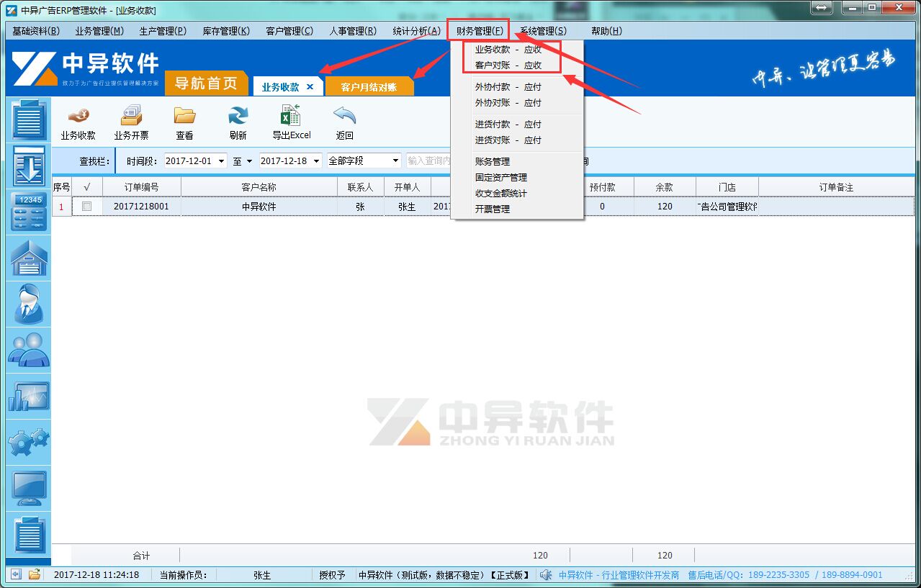Open the 基础资料(B) menu
Viewport: 921px width, 588px height.
point(36,31)
